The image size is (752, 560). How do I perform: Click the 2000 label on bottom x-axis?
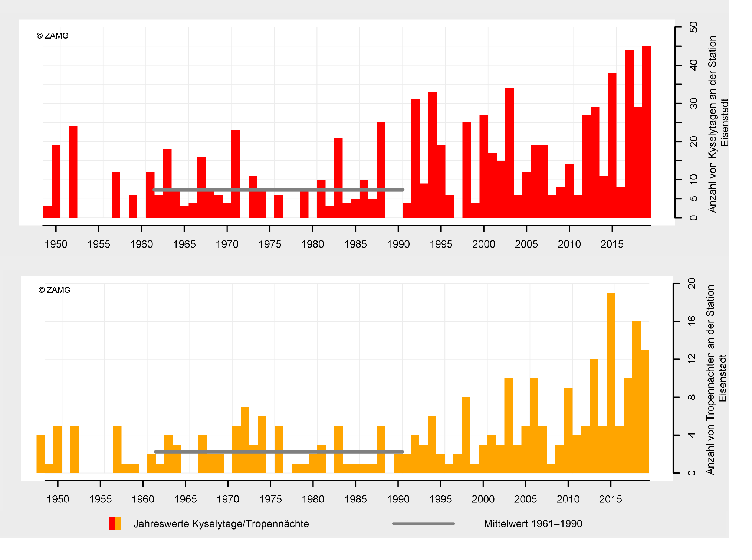click(483, 499)
